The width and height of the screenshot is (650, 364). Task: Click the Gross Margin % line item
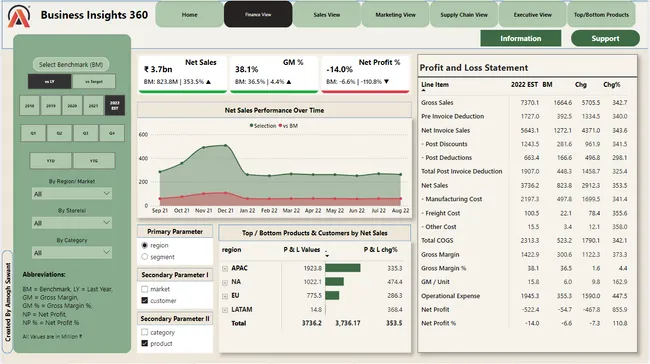pyautogui.click(x=444, y=268)
